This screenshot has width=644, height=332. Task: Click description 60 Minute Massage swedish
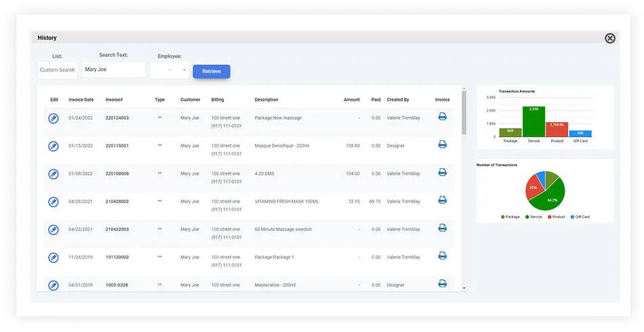click(x=283, y=230)
